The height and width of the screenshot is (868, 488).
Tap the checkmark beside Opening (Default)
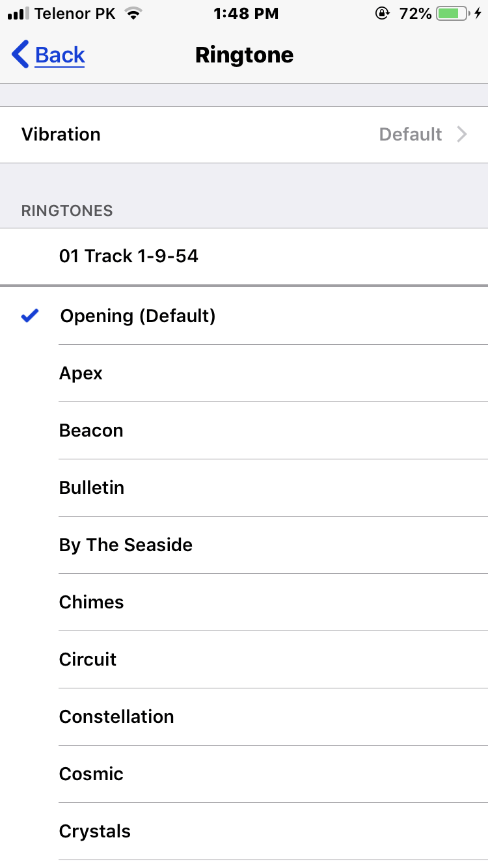[x=29, y=316]
